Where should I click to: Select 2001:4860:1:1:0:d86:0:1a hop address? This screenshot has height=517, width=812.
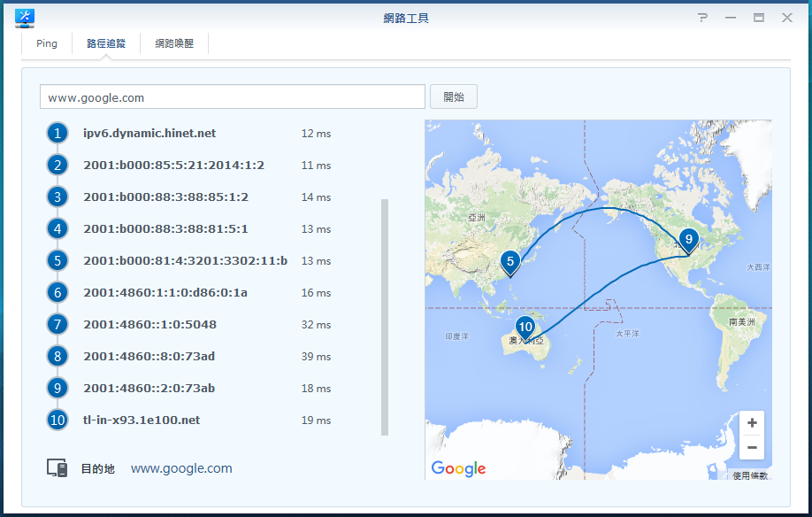click(165, 293)
